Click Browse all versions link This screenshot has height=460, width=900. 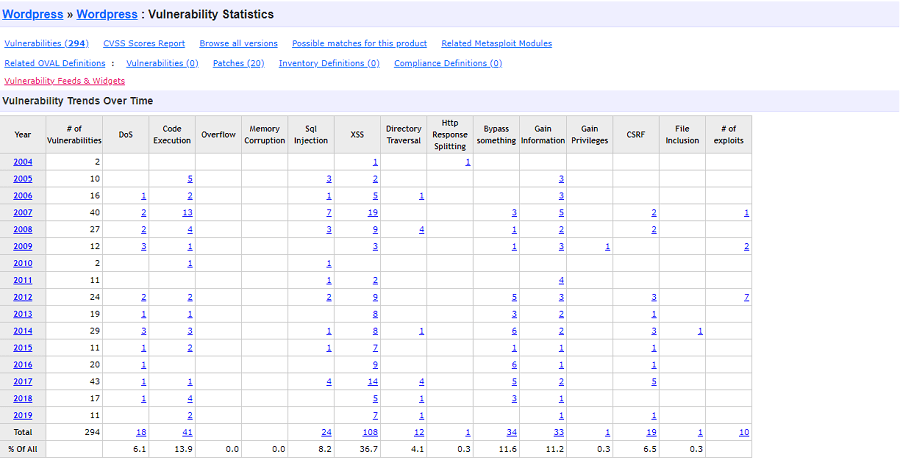pyautogui.click(x=238, y=44)
